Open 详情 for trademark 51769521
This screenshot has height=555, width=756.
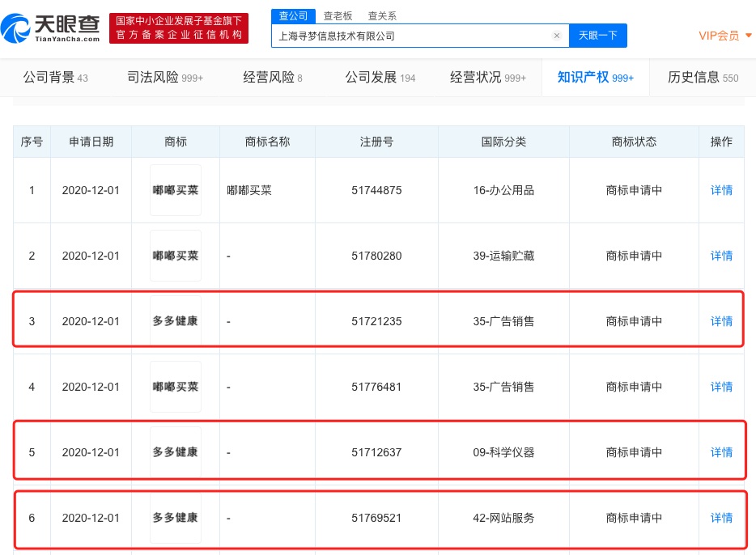721,518
